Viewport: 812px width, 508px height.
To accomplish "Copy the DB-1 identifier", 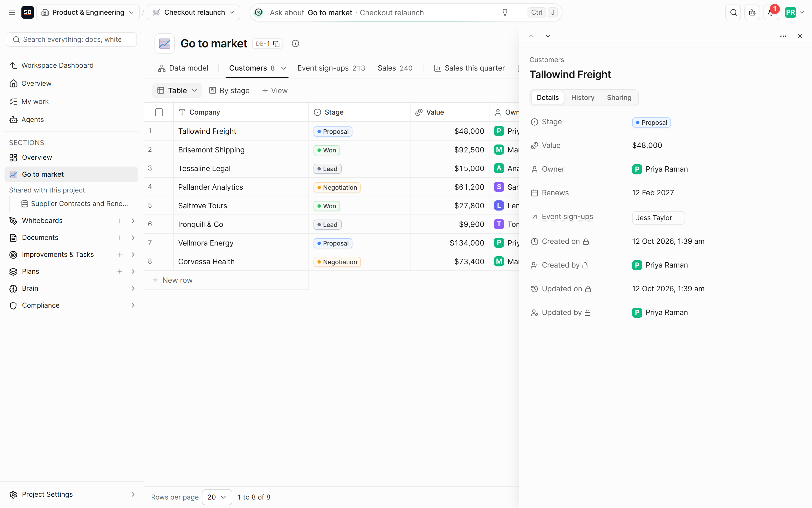I will 277,44.
